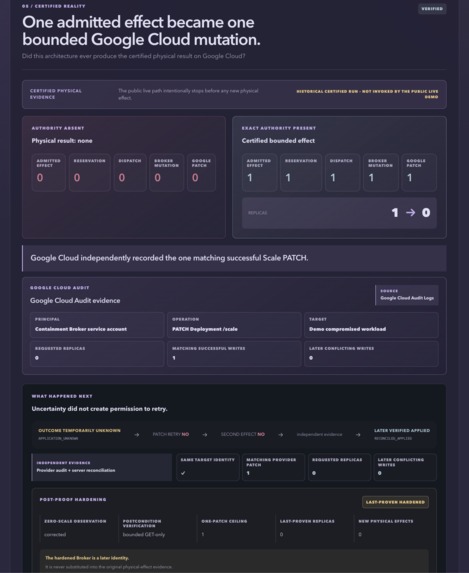This screenshot has width=469, height=573.
Task: Click the Requested Replicas cell in audit evidence
Action: pos(97,353)
